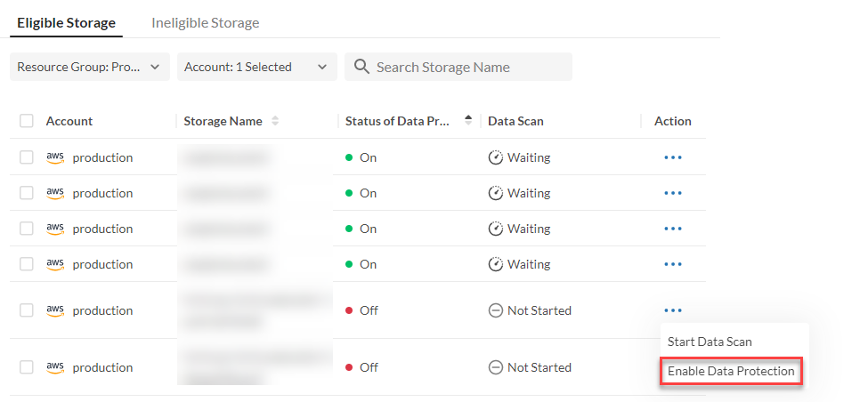Check the fifth row checkbox with Off status
Viewport: 868px width, 402px height.
click(x=27, y=310)
